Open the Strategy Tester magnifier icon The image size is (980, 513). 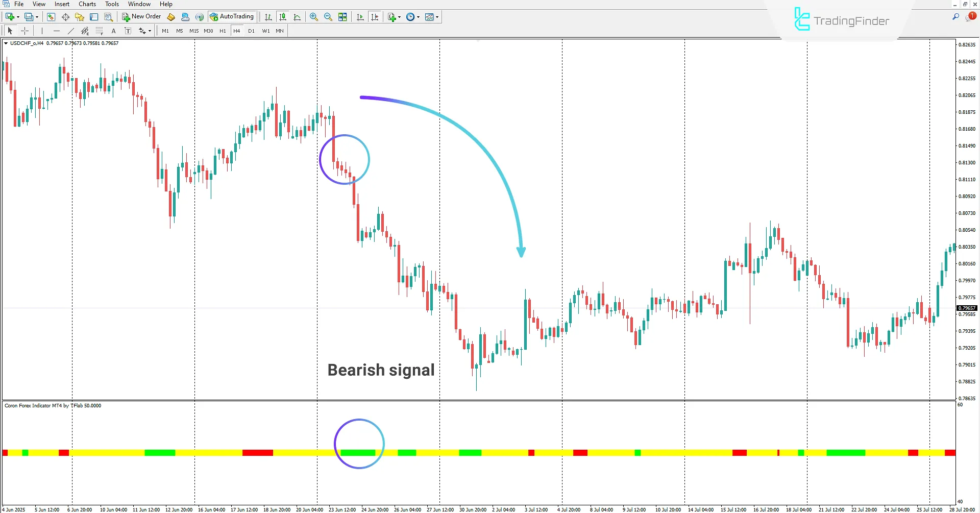pos(108,17)
